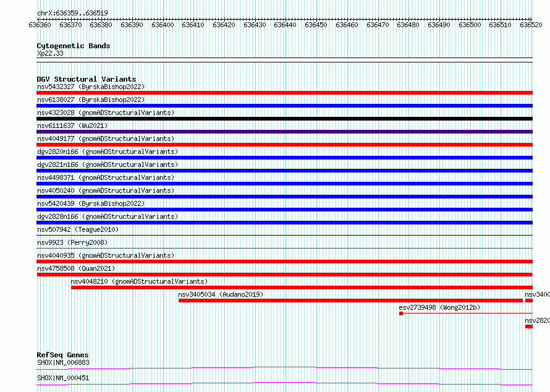The height and width of the screenshot is (392, 550).
Task: Select the blue dgv2821n166 variant bar
Action: (x=284, y=171)
